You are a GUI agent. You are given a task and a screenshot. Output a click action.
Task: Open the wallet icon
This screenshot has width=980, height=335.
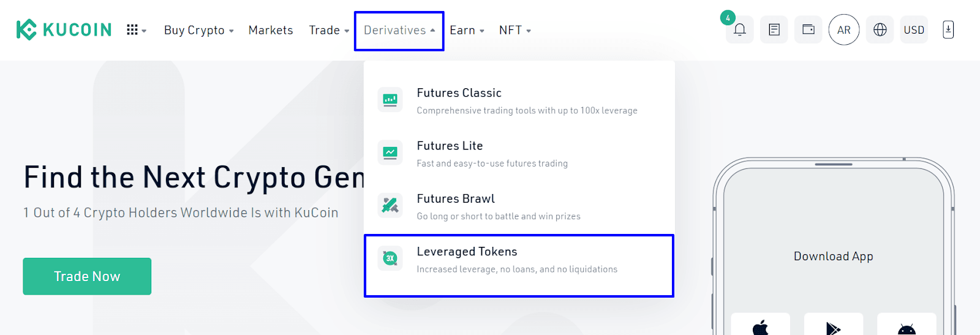pyautogui.click(x=809, y=29)
